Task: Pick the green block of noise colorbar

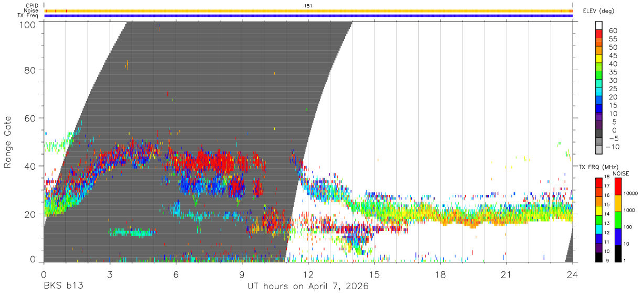Action: pos(618,219)
